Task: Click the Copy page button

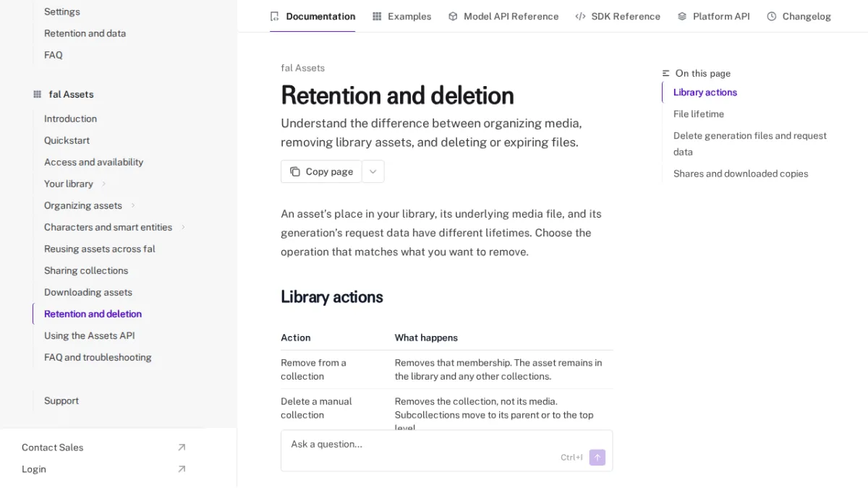Action: (x=321, y=171)
